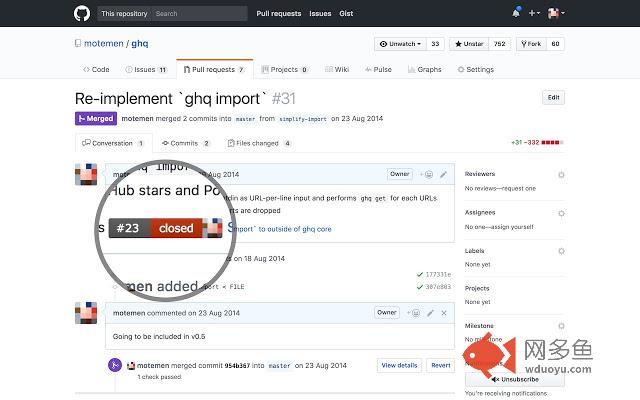Delete the 23 Aug comment with X

tap(444, 313)
